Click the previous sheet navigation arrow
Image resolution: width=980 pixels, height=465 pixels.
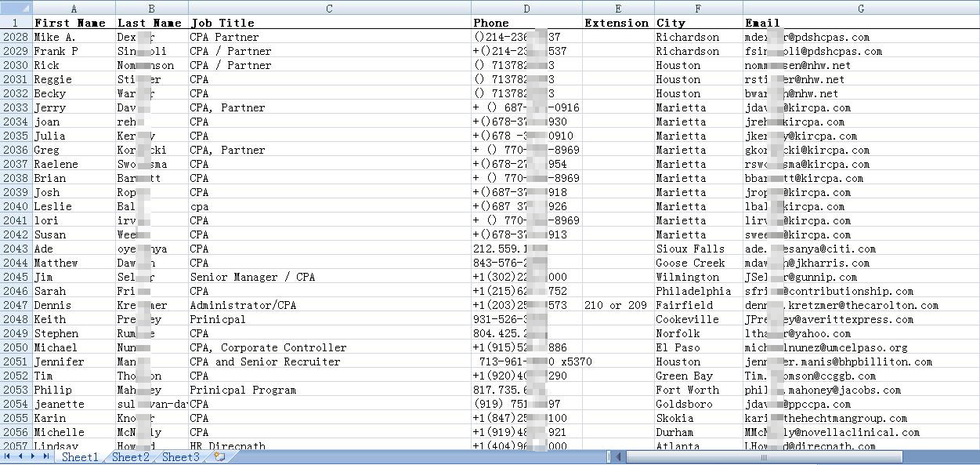point(20,456)
